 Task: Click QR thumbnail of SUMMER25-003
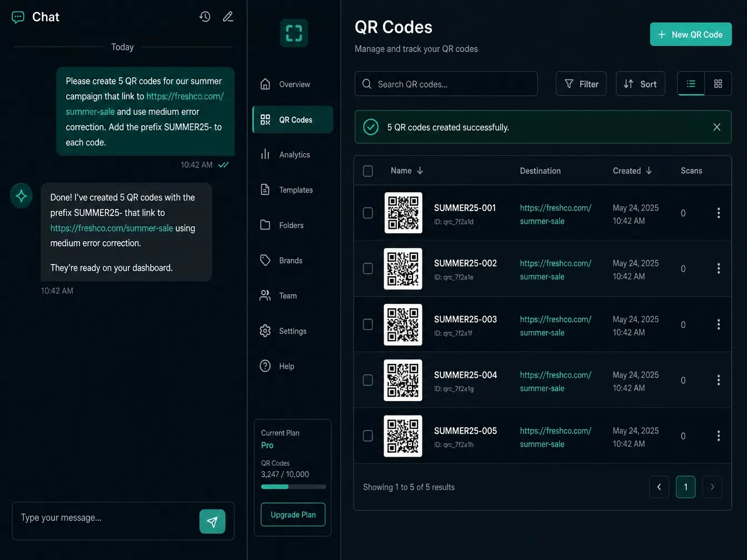tap(403, 324)
